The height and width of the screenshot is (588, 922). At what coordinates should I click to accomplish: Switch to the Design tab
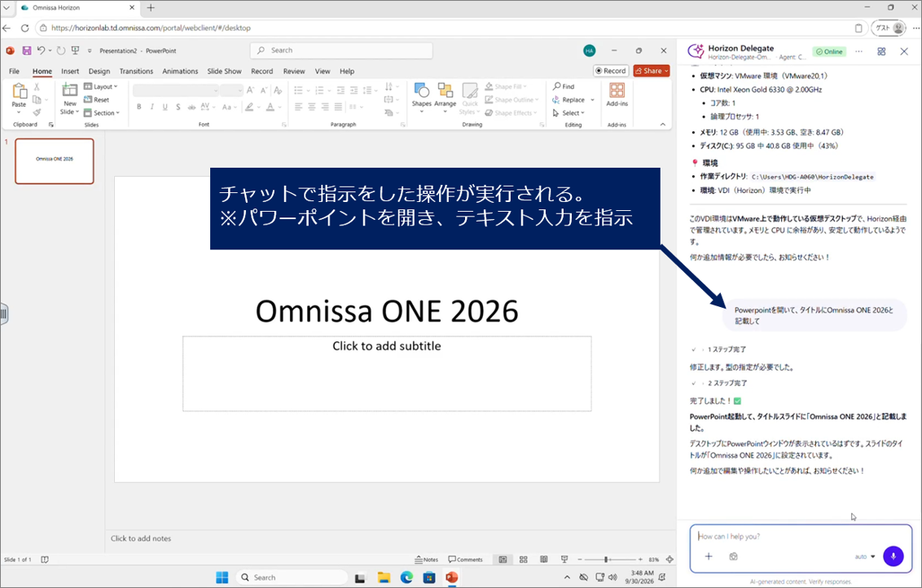[99, 71]
